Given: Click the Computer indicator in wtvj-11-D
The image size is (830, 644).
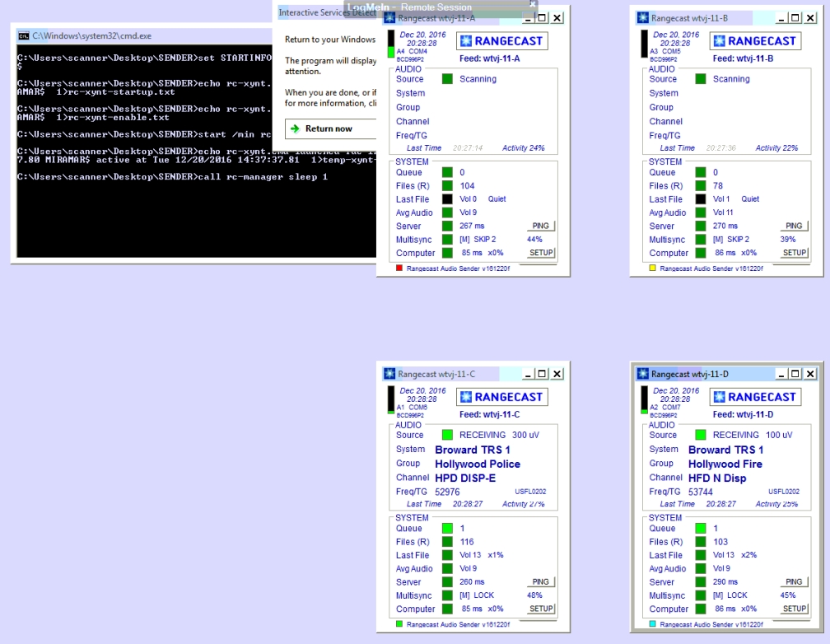Looking at the screenshot, I should [701, 609].
